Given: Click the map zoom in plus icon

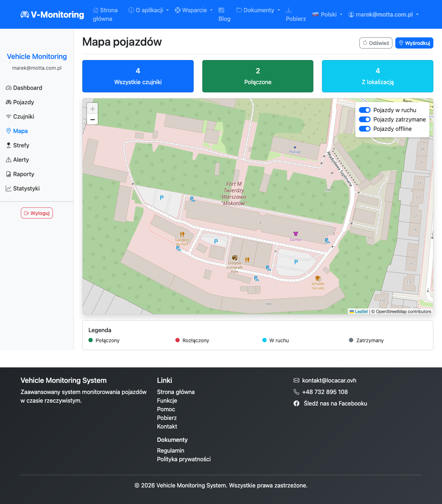Looking at the screenshot, I should (92, 109).
